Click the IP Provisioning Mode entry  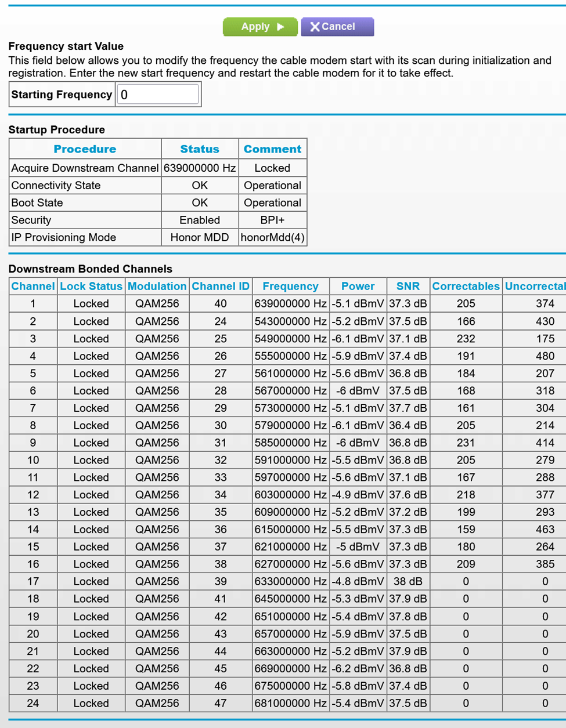click(x=85, y=237)
